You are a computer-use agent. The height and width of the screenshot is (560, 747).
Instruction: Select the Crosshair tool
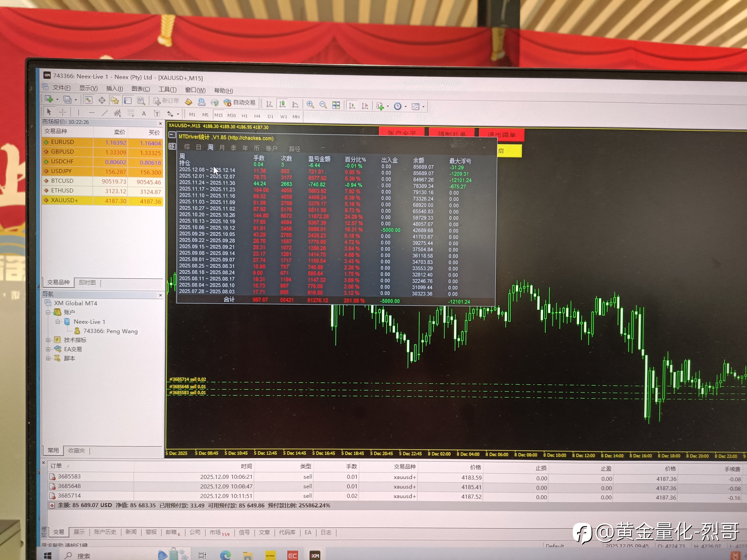[x=63, y=112]
